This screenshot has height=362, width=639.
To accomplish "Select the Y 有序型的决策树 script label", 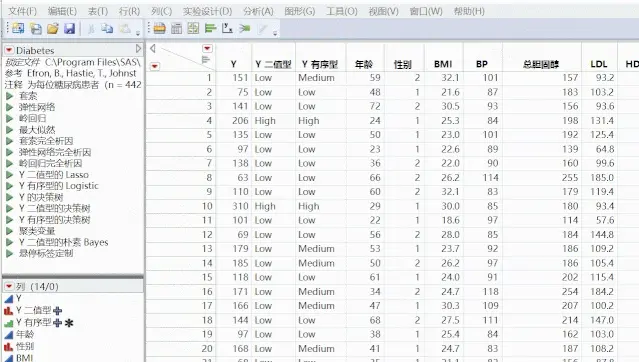I will (54, 220).
